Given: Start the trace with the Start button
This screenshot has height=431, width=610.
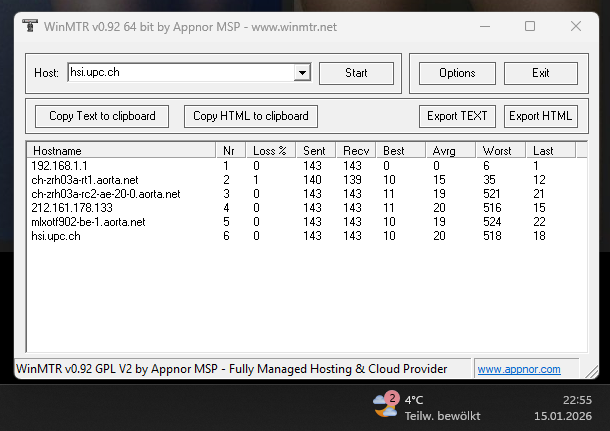Looking at the screenshot, I should (356, 73).
